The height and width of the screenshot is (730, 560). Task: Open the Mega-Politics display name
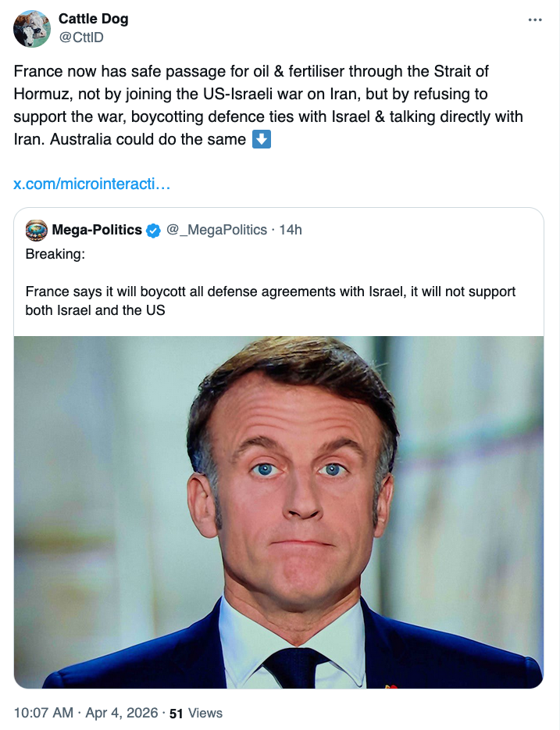click(97, 230)
